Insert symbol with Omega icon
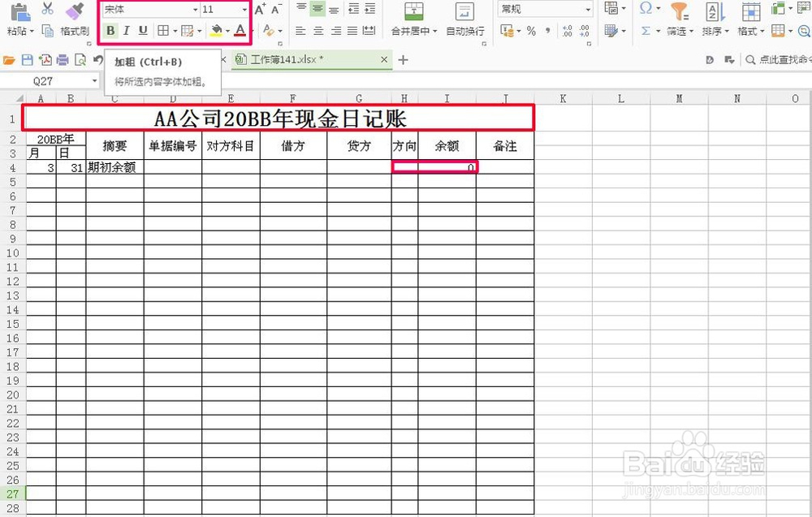 (x=646, y=8)
